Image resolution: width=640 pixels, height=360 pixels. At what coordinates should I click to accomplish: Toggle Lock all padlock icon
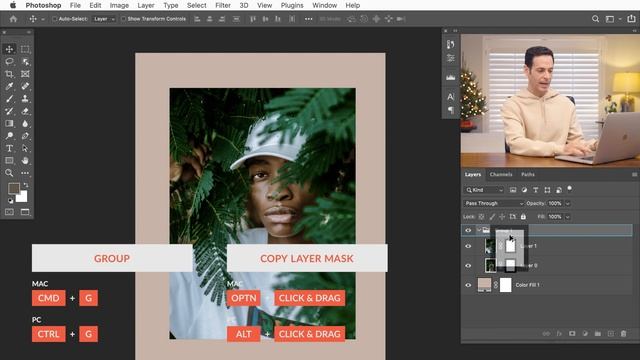523,217
